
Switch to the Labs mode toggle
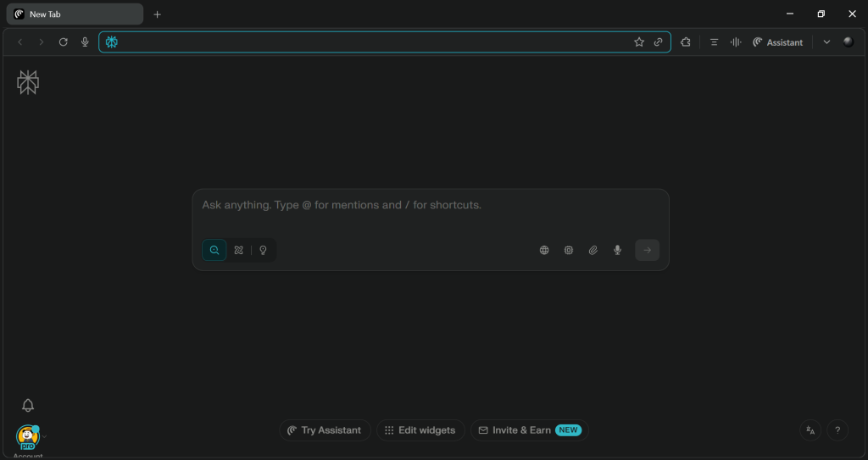239,250
